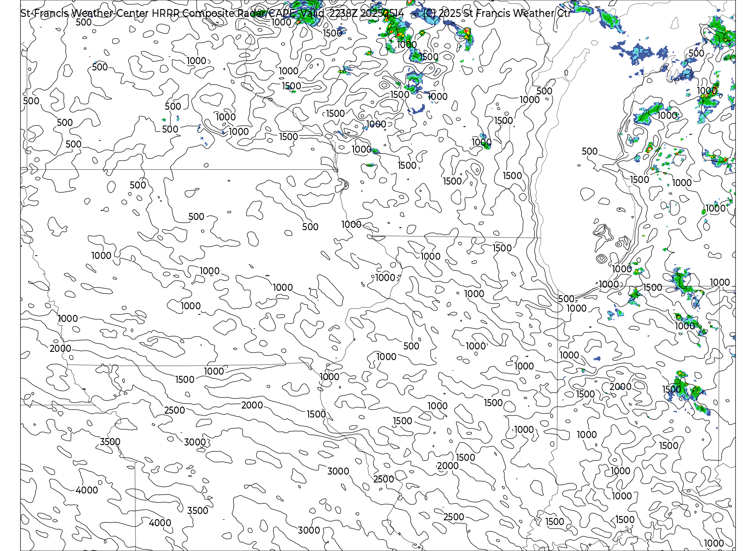Click the "Valid 2238Z 20250514" timestamp text
The height and width of the screenshot is (551, 756).
click(352, 13)
